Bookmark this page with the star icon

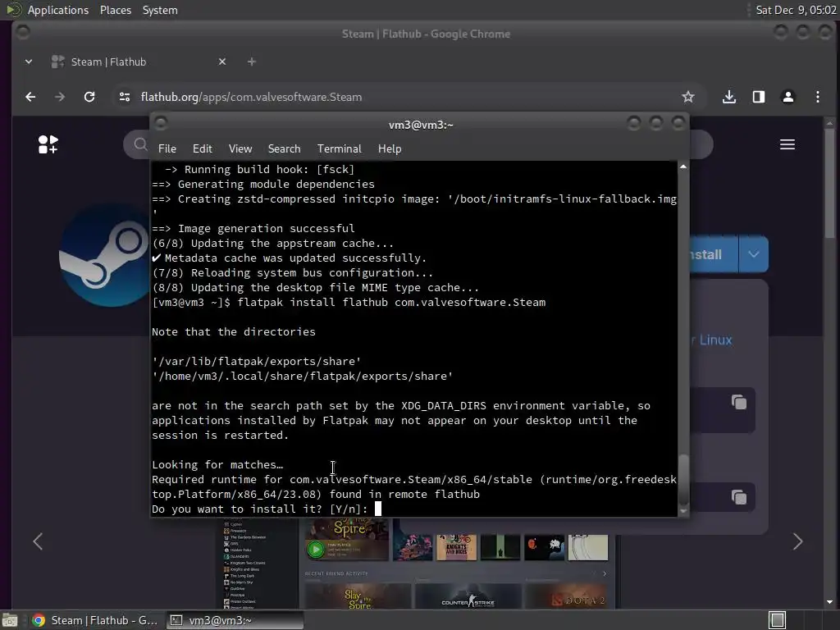click(688, 97)
